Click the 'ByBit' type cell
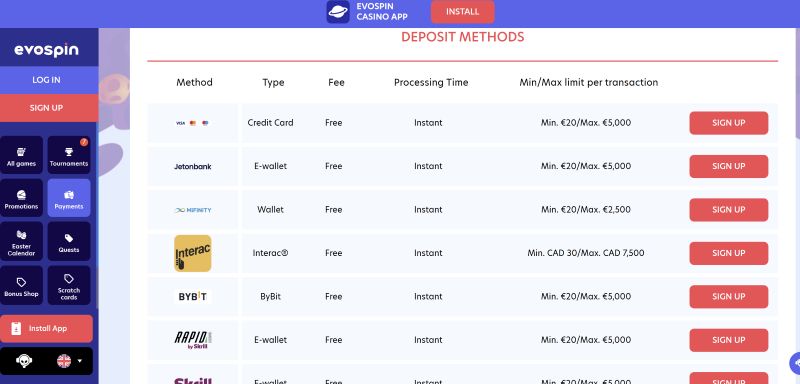 (x=270, y=296)
